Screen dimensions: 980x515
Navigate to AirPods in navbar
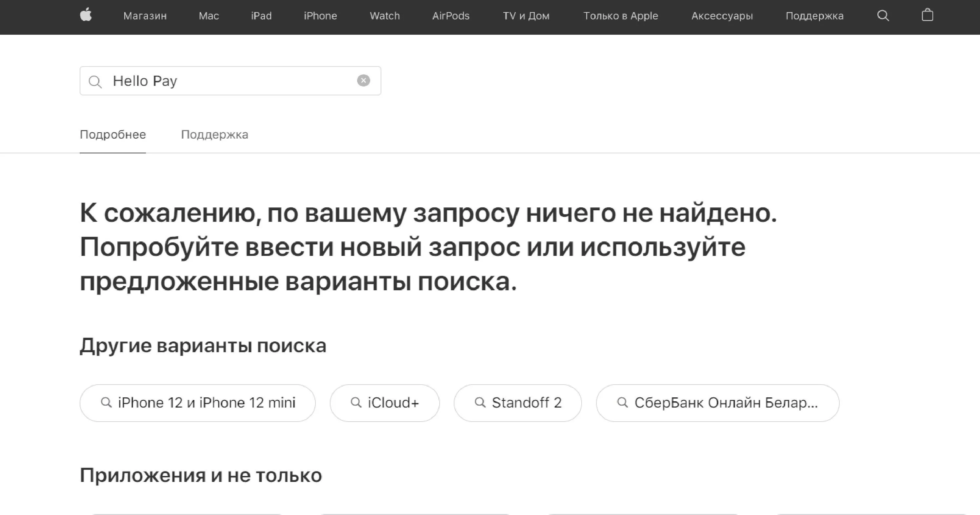(x=451, y=16)
